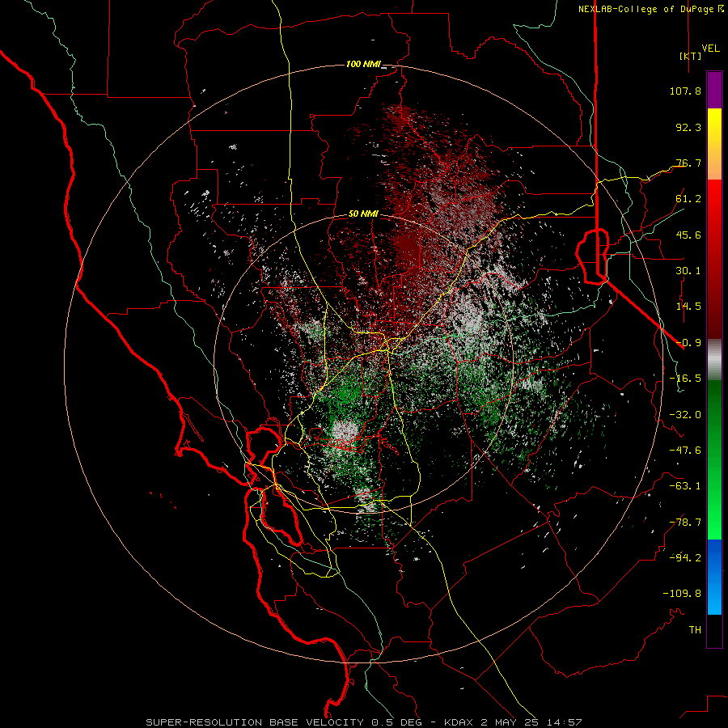Click the [KT] units label
728x728 pixels.
point(690,56)
